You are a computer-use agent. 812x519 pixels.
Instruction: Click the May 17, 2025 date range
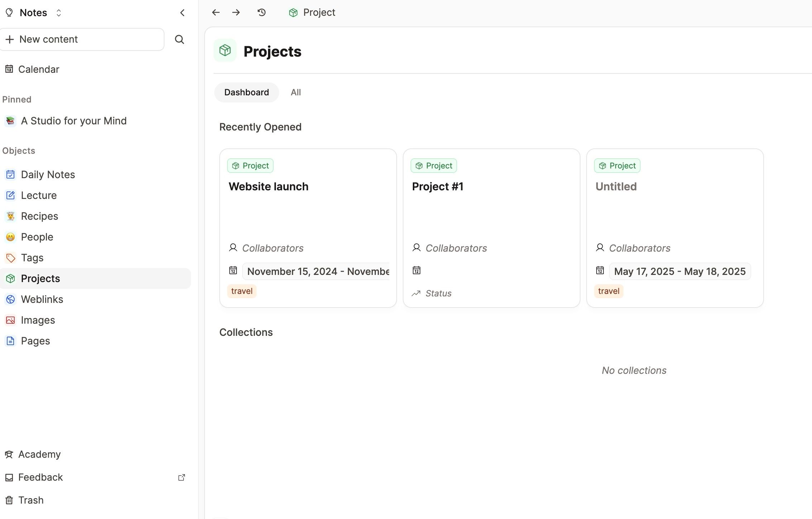tap(679, 271)
